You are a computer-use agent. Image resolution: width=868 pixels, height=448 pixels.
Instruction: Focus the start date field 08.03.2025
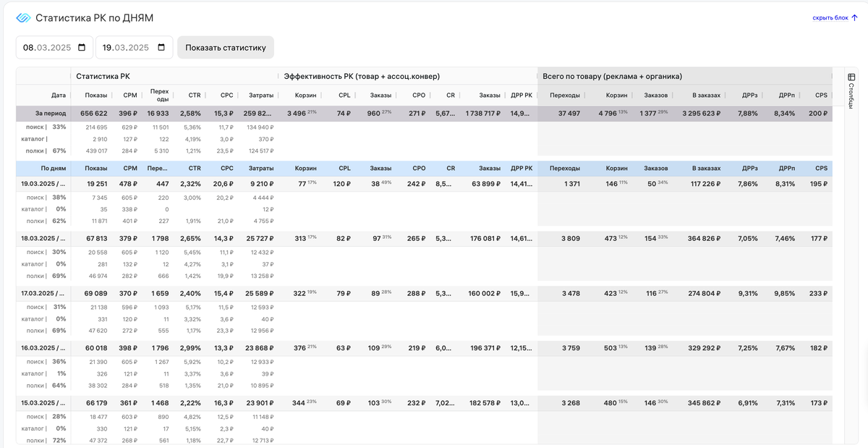(54, 48)
